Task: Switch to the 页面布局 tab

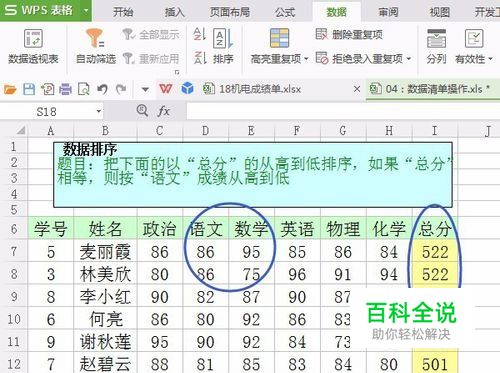Action: tap(230, 12)
